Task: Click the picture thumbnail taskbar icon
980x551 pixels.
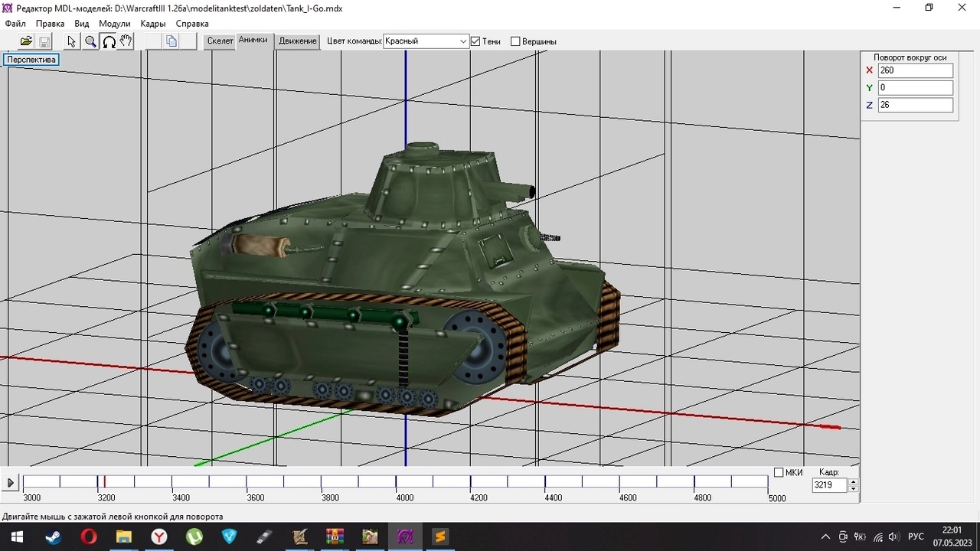Action: 370,536
